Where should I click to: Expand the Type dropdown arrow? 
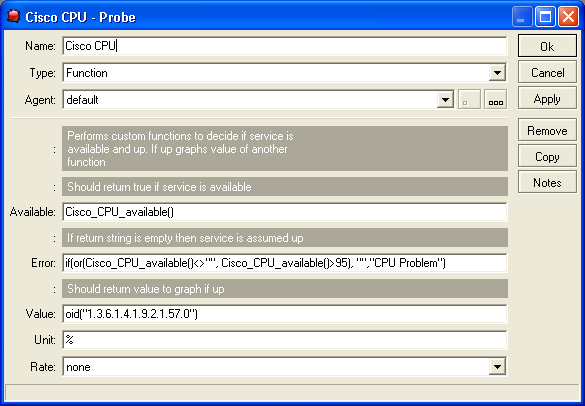[497, 73]
